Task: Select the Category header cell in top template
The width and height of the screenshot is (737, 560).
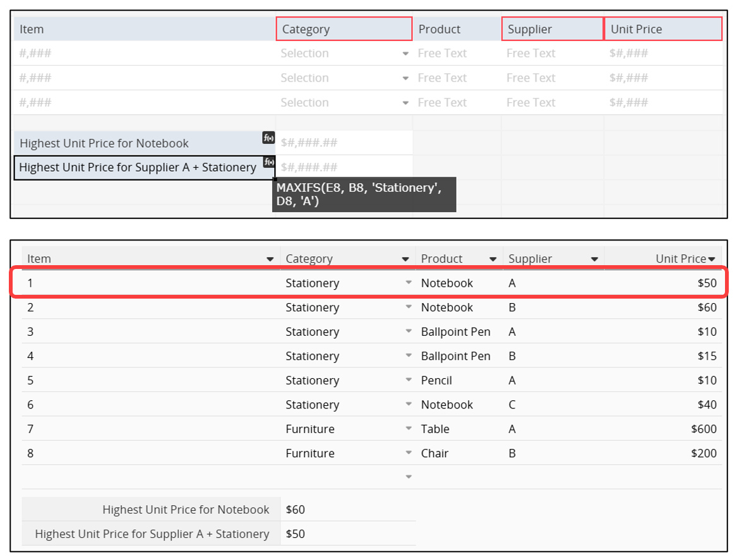Action: (x=344, y=29)
